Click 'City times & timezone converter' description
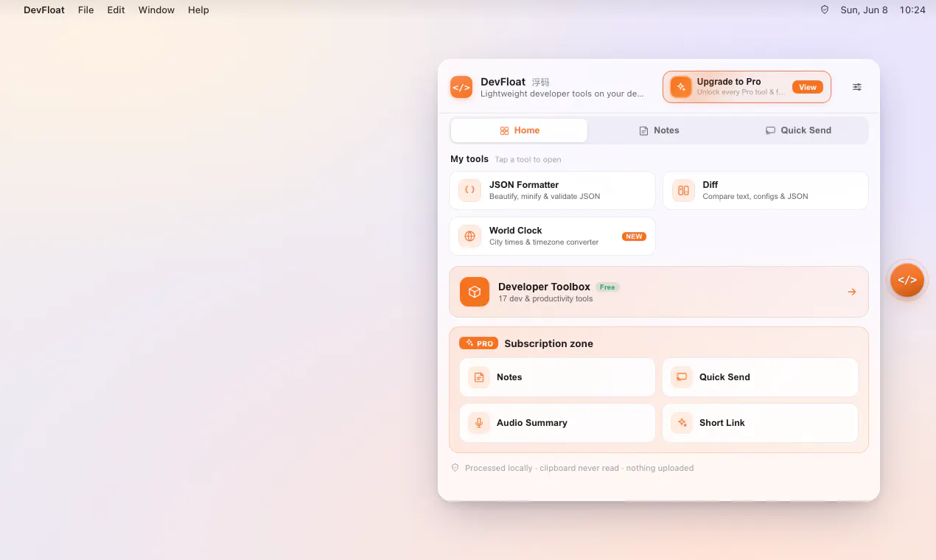The height and width of the screenshot is (560, 936). coord(544,242)
